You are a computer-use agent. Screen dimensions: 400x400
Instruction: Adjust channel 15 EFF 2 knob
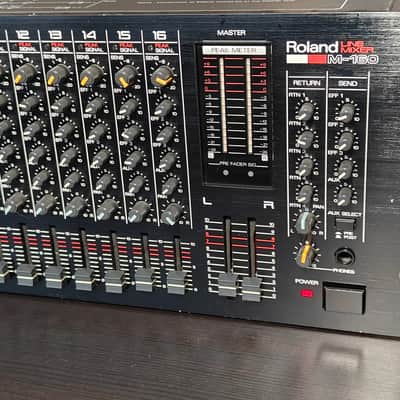[131, 133]
